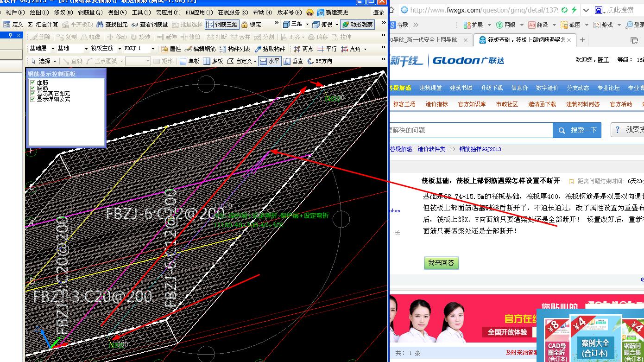
Task: Open the 构件(N) menu
Action: [15, 13]
